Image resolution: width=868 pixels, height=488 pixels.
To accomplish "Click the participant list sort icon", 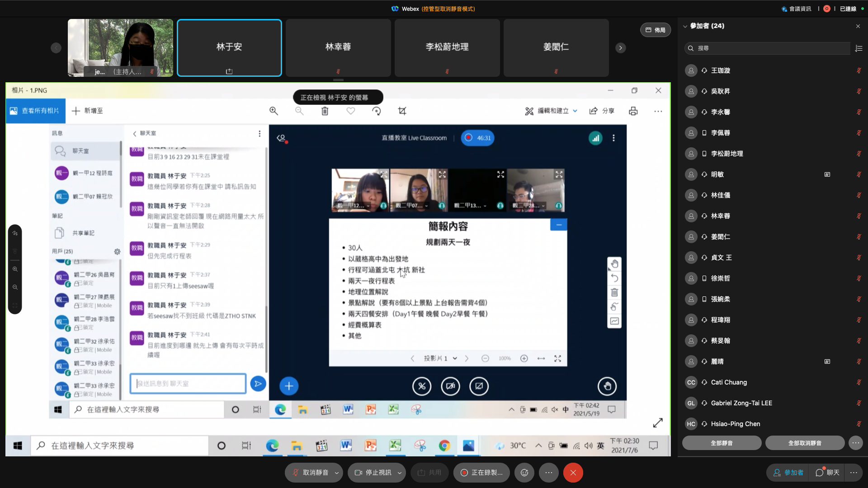I will pyautogui.click(x=859, y=48).
